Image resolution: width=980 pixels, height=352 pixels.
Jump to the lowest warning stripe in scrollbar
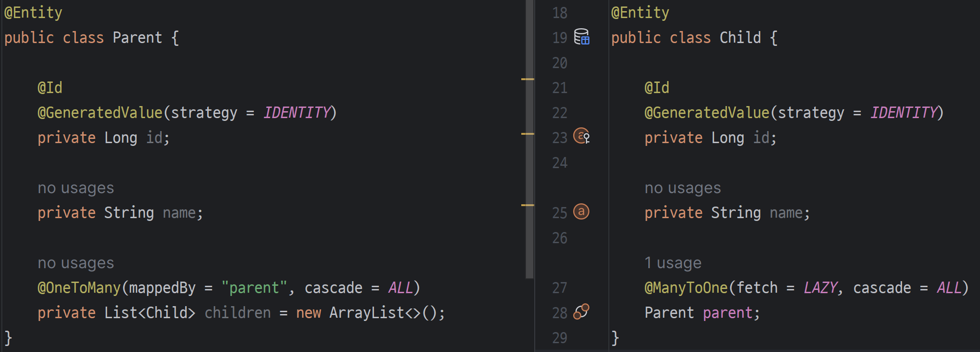tap(527, 205)
